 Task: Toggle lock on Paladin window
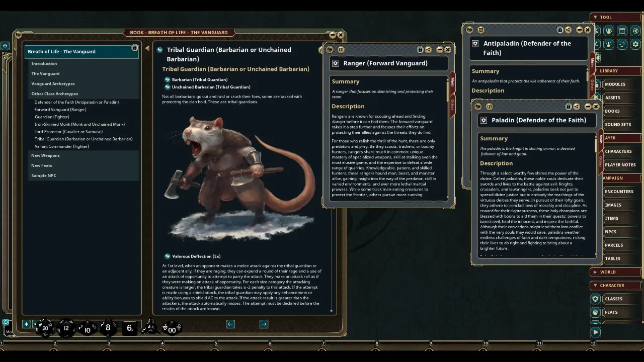569,107
